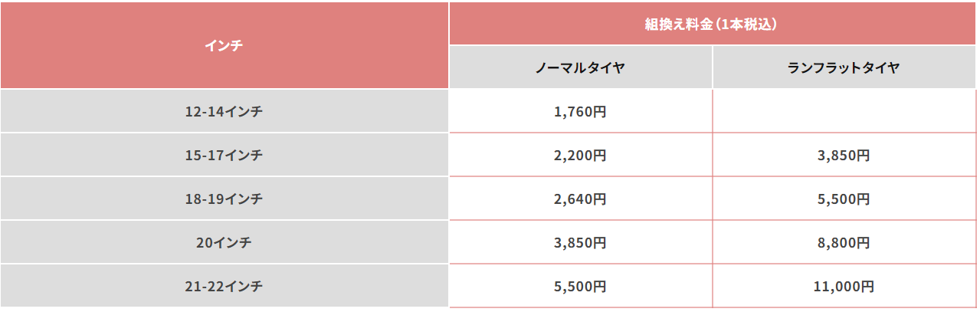Screen dimensions: 980x312
Task: Click the 15-17インチ row label
Action: pos(224,155)
